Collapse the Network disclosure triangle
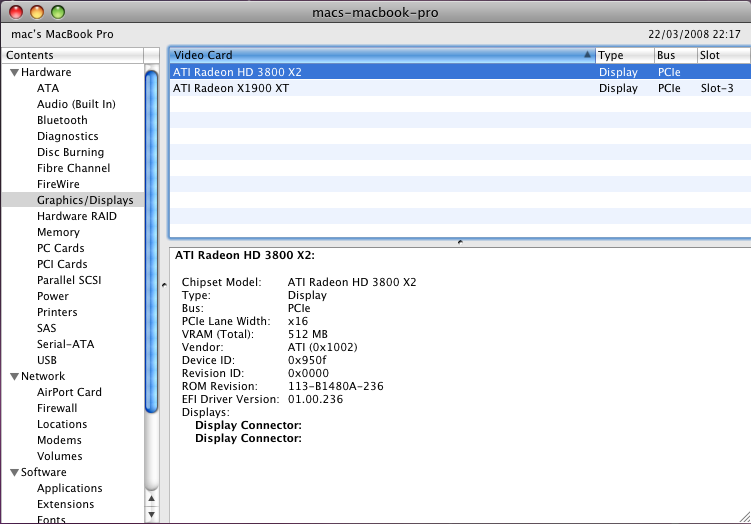Viewport: 751px width, 524px height. (14, 376)
